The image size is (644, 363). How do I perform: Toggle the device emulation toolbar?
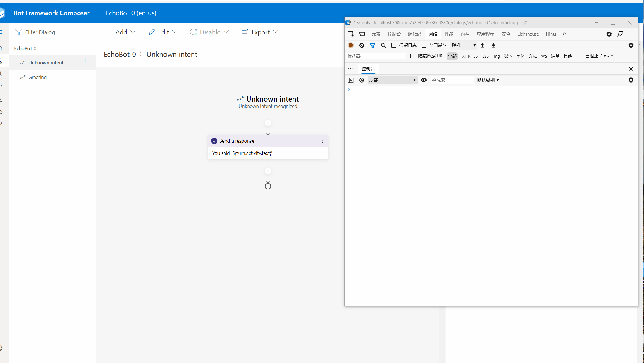coord(362,34)
